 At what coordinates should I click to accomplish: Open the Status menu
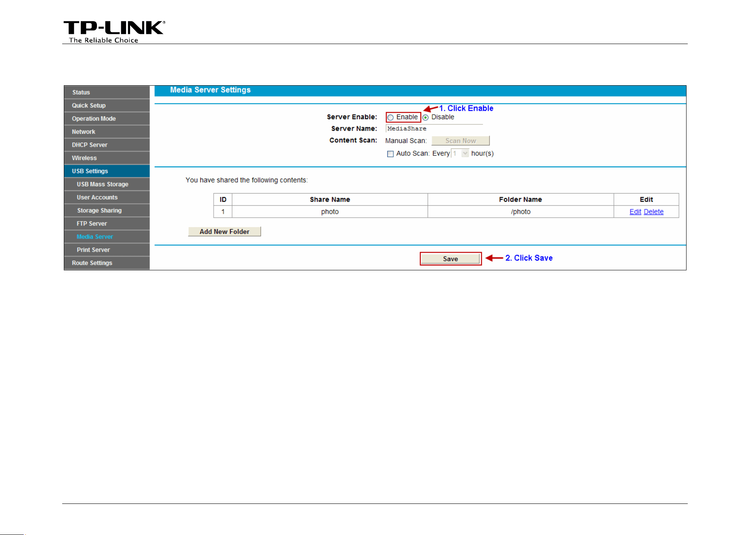coord(107,92)
